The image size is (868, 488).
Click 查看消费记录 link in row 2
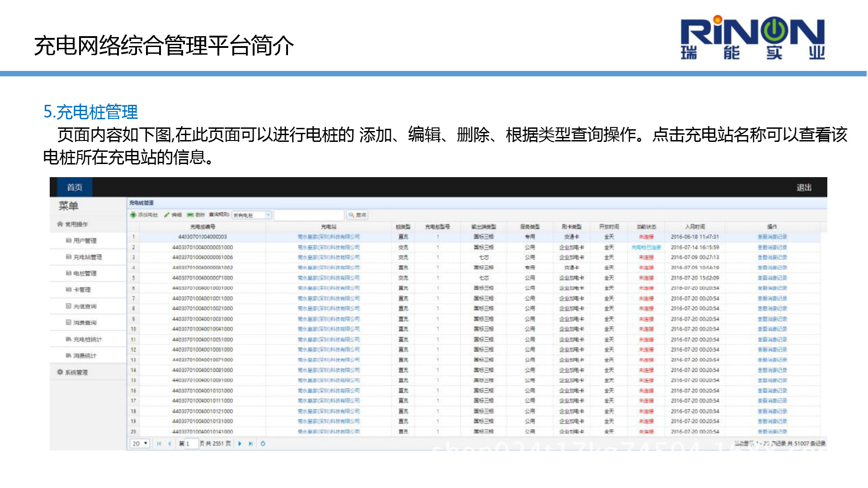[x=772, y=247]
